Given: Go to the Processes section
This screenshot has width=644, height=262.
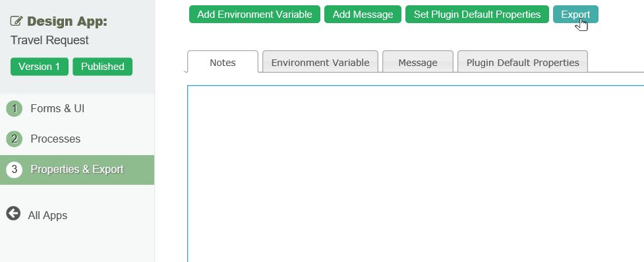Looking at the screenshot, I should click(55, 139).
